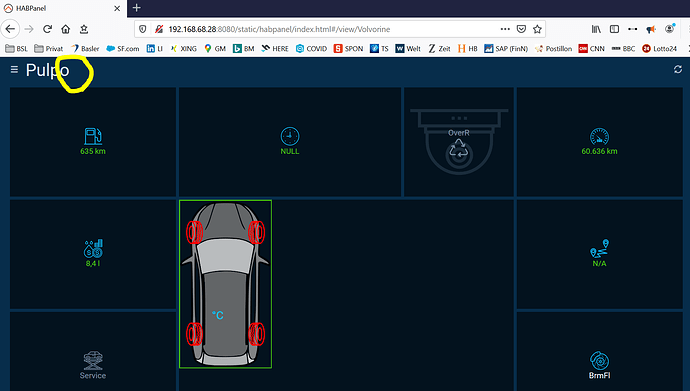690x391 pixels.
Task: Click the megaphone whats-new icon
Action: (x=651, y=29)
